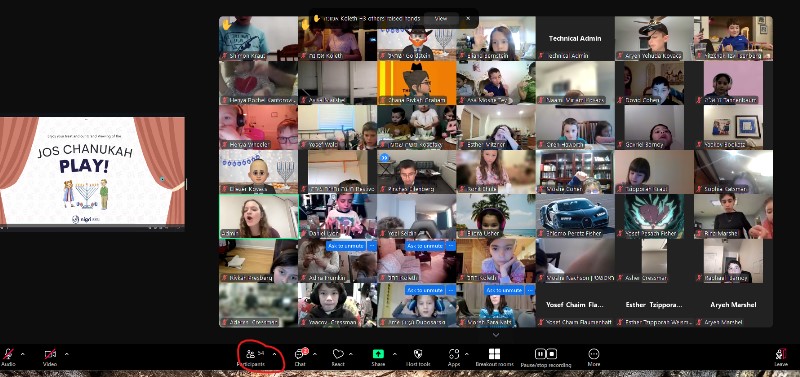The width and height of the screenshot is (800, 377).
Task: Click View on raised hands banner
Action: pyautogui.click(x=440, y=18)
